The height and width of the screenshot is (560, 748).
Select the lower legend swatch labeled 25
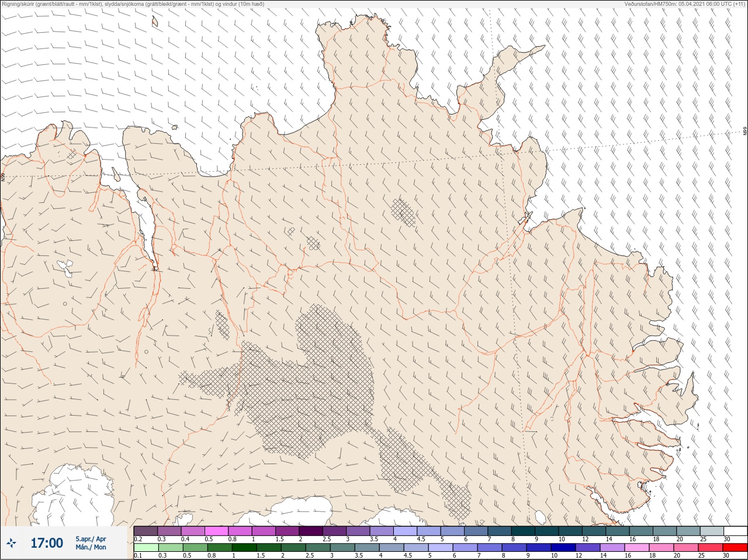pos(710,548)
